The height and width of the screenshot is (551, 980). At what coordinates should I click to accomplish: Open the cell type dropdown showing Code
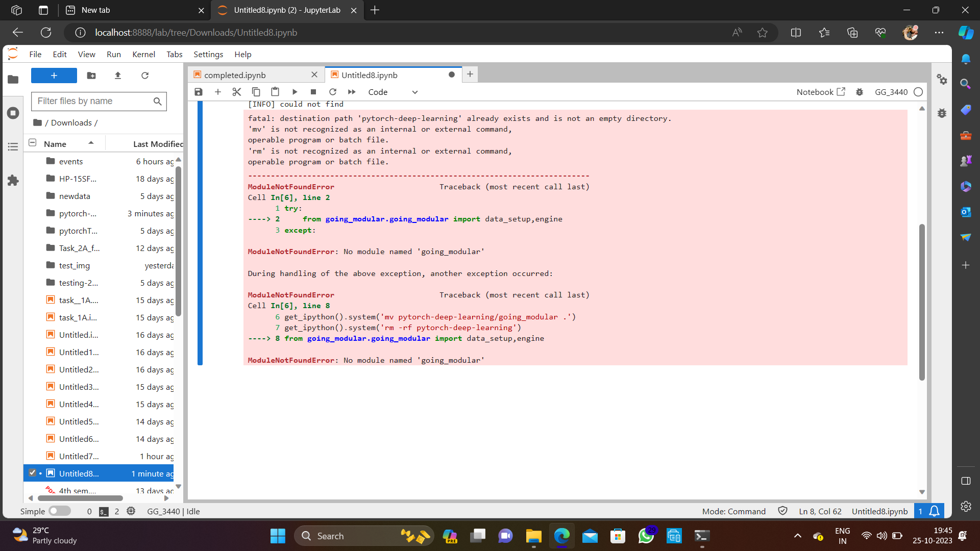[x=393, y=92]
